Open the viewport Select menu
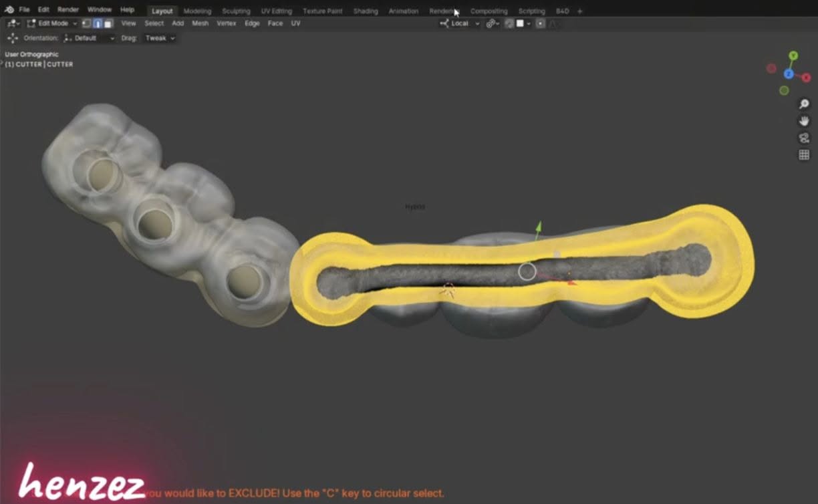The width and height of the screenshot is (818, 504). point(154,23)
